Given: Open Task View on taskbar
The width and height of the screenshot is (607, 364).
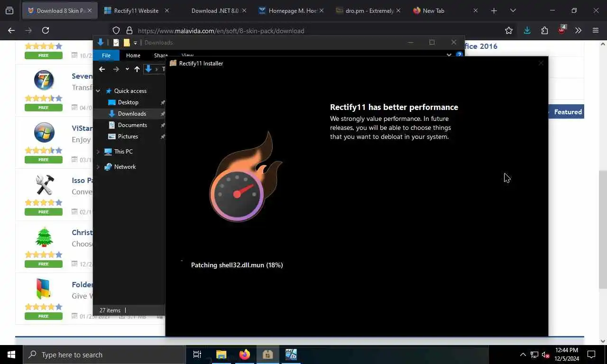Looking at the screenshot, I should click(x=197, y=355).
